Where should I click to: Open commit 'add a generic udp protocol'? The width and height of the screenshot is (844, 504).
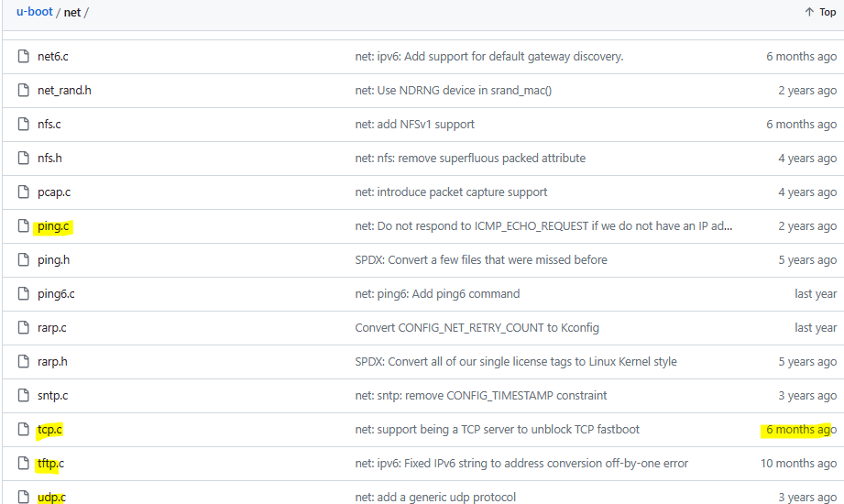click(435, 497)
